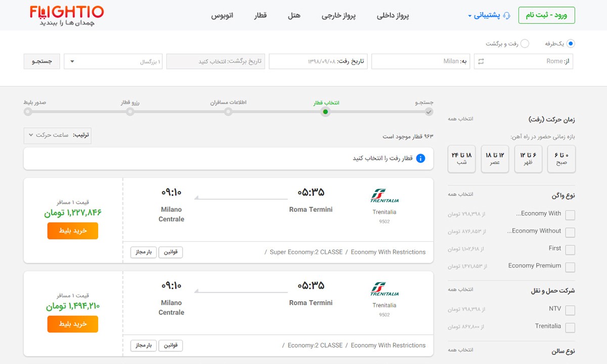This screenshot has width=607, height=364.
Task: Select the round-trip (رفت و برگشت) radio button
Action: (x=525, y=44)
